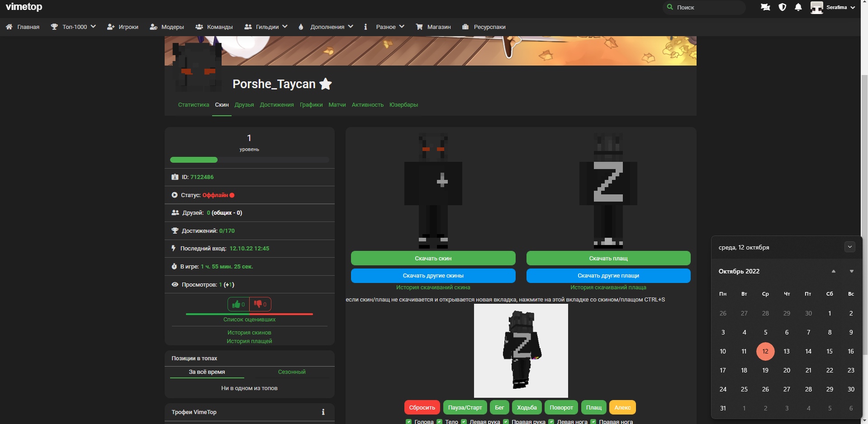Click the notifications bell icon
Image resolution: width=868 pixels, height=424 pixels.
pos(798,7)
